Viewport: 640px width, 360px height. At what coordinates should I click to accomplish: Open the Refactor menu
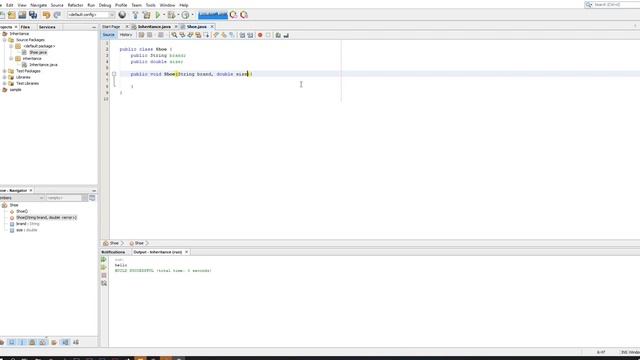(75, 5)
